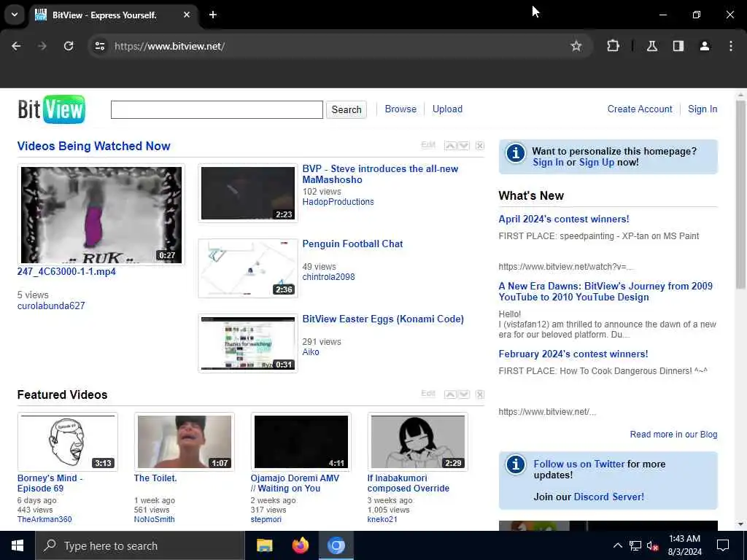Open Windows Start menu

tap(18, 545)
